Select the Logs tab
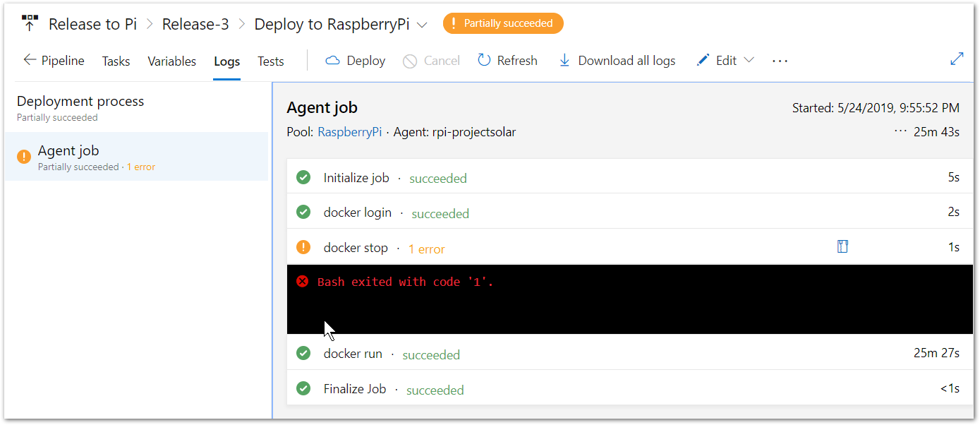The height and width of the screenshot is (425, 980). 227,61
